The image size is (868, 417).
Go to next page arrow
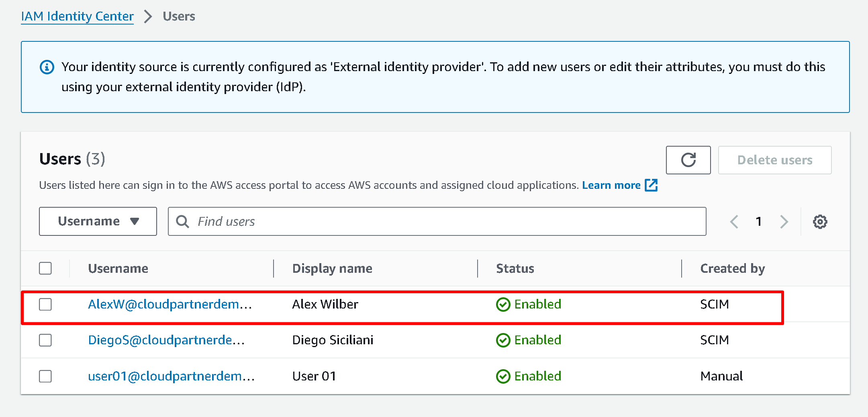pos(784,222)
